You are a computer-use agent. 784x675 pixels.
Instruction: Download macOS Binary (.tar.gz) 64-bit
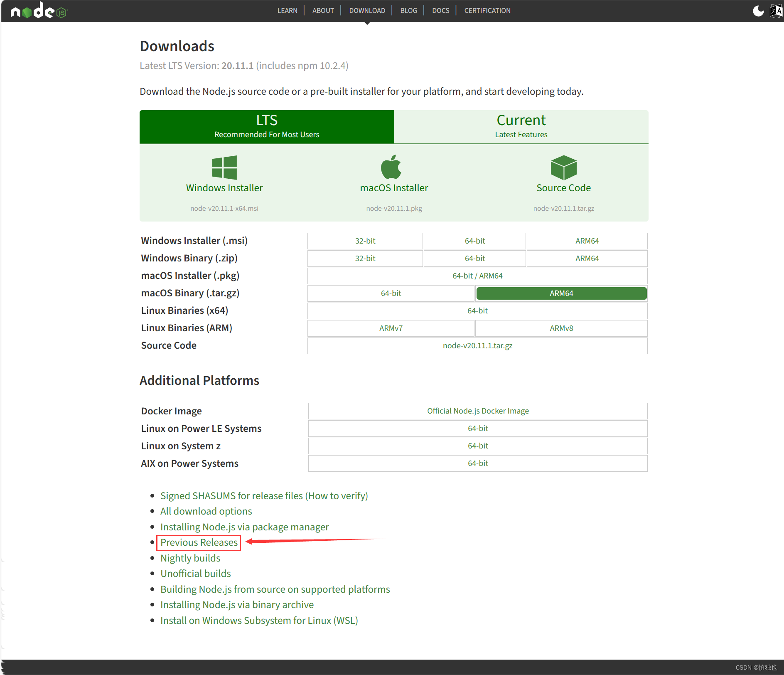pos(391,293)
